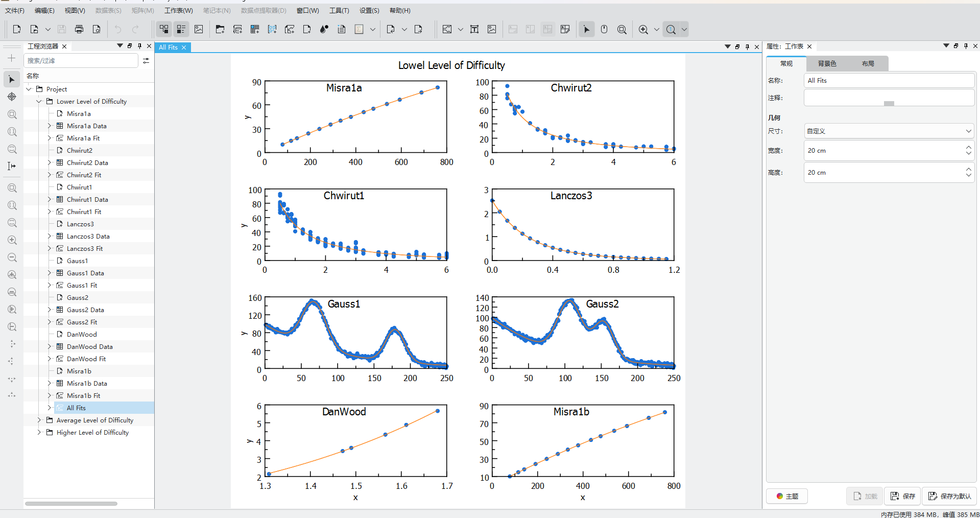
Task: Toggle the properties explorer panel icon
Action: point(181,29)
